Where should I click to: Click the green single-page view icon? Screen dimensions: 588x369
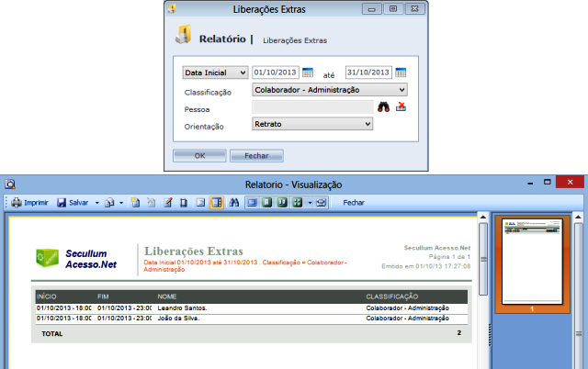[267, 202]
